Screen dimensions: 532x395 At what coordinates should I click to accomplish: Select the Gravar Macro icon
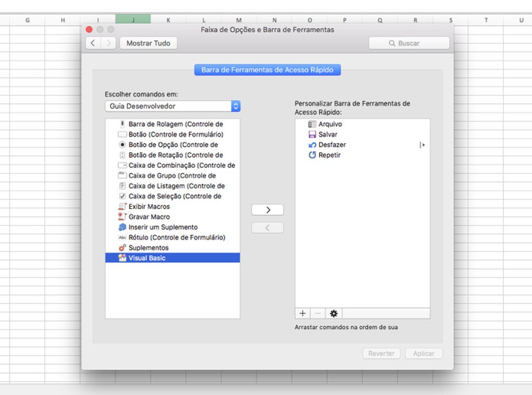click(122, 217)
